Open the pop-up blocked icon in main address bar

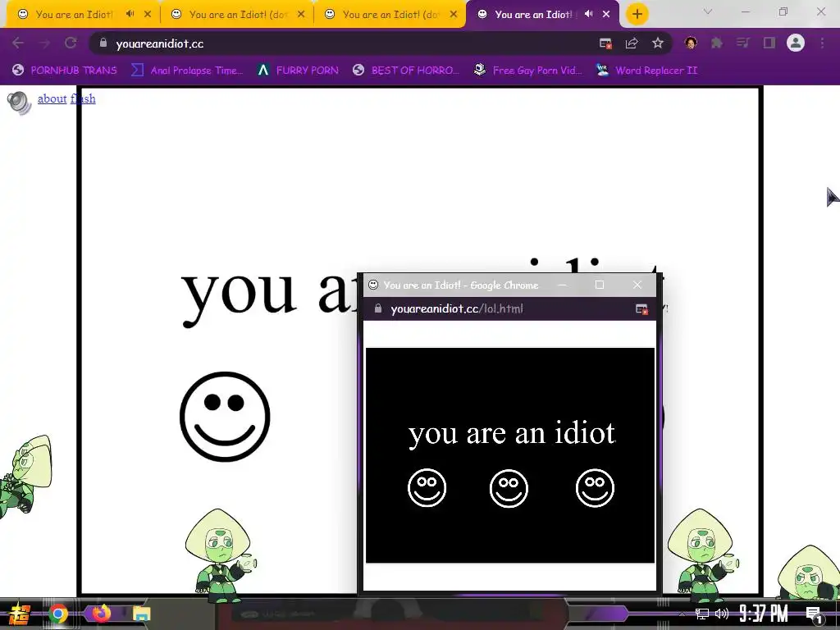[606, 43]
